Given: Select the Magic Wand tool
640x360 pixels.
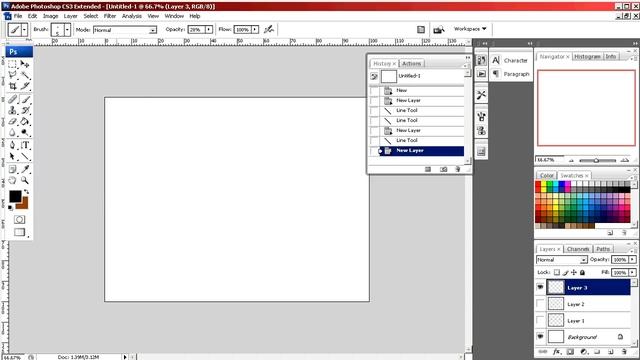Looking at the screenshot, I should (25, 75).
